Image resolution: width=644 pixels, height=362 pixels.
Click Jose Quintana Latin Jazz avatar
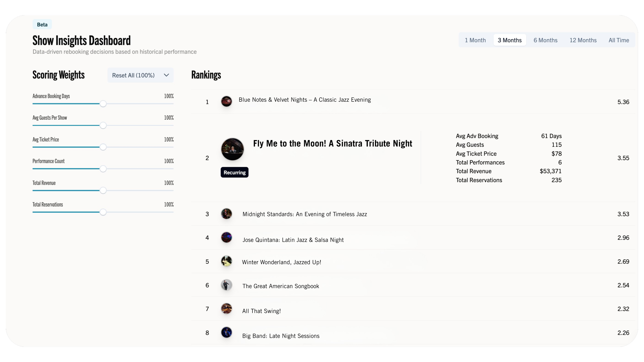pos(226,237)
